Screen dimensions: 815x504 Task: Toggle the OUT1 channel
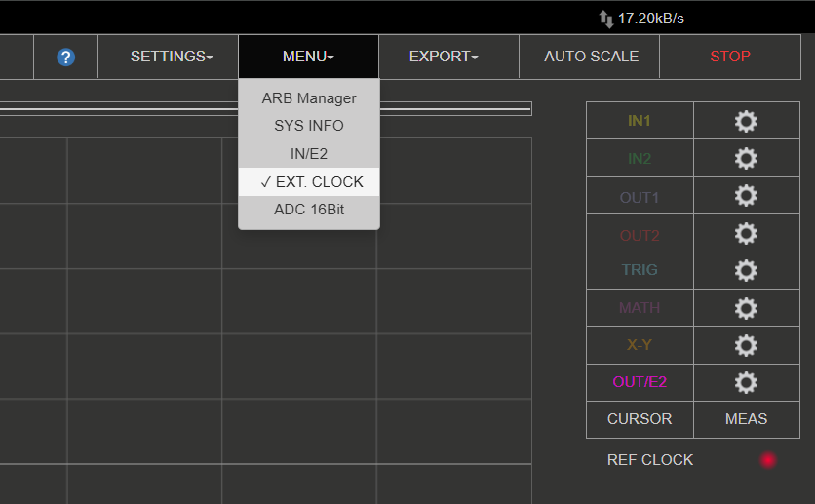tap(640, 197)
